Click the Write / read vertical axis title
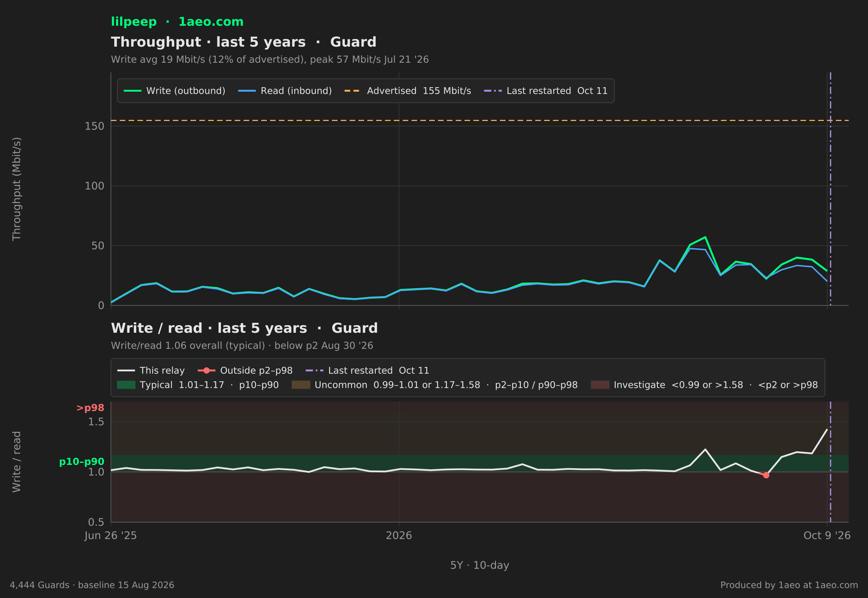This screenshot has height=598, width=868. pos(16,462)
